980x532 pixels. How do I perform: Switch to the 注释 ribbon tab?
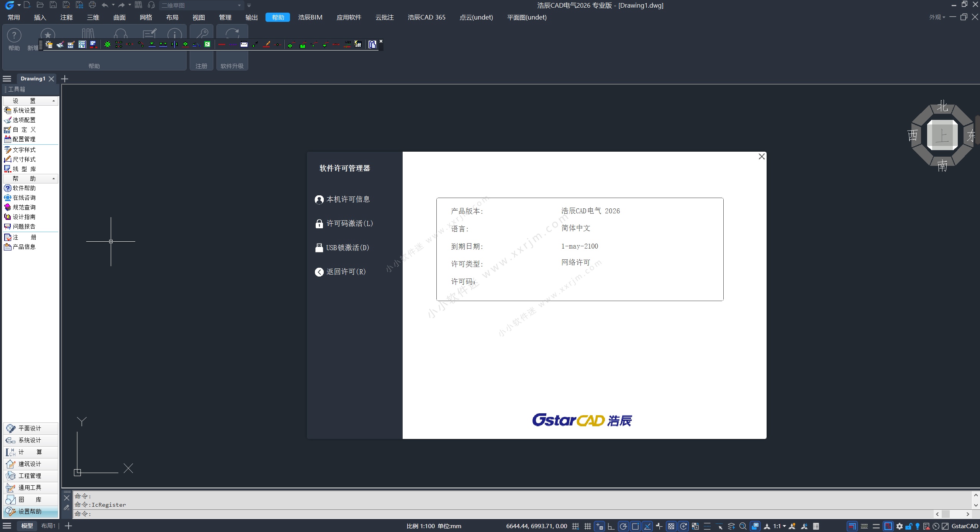click(66, 17)
